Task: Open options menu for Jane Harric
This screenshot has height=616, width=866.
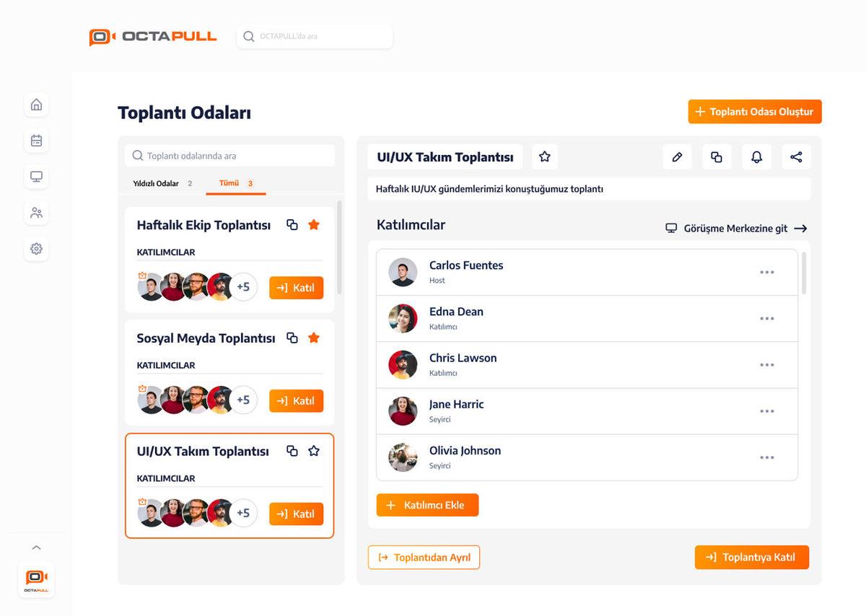Action: pyautogui.click(x=767, y=411)
